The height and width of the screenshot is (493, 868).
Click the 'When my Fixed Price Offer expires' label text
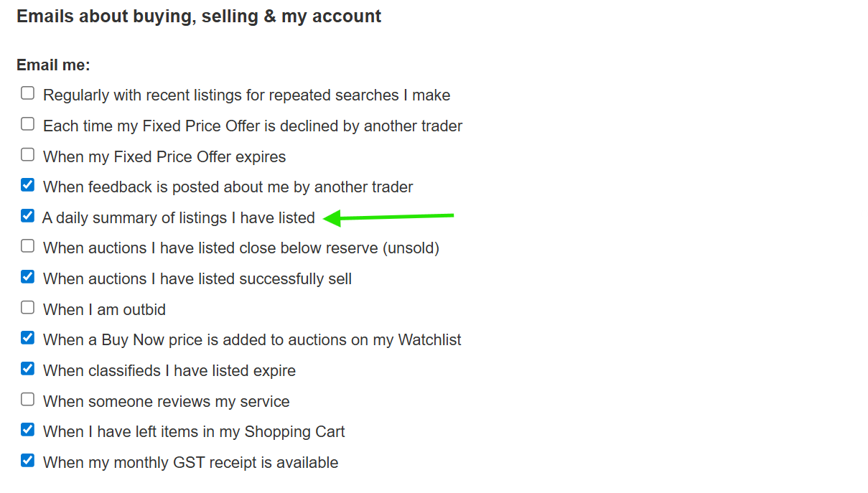click(164, 157)
